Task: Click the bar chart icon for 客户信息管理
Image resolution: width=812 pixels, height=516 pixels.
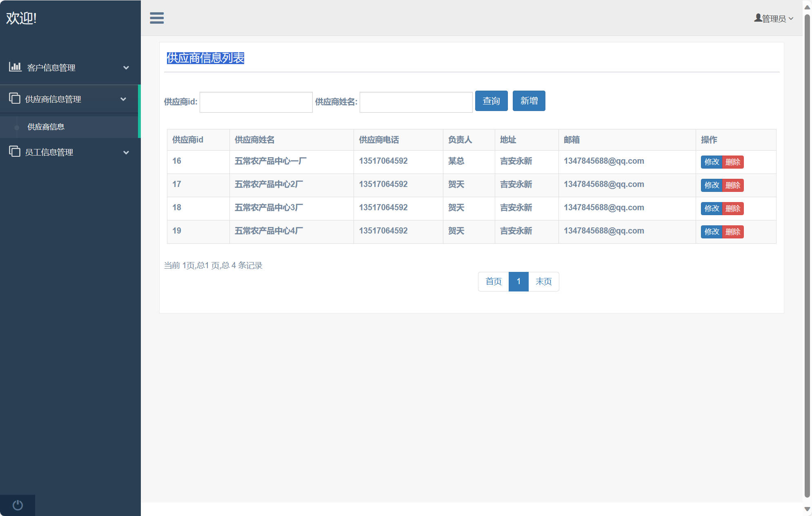Action: pyautogui.click(x=15, y=67)
